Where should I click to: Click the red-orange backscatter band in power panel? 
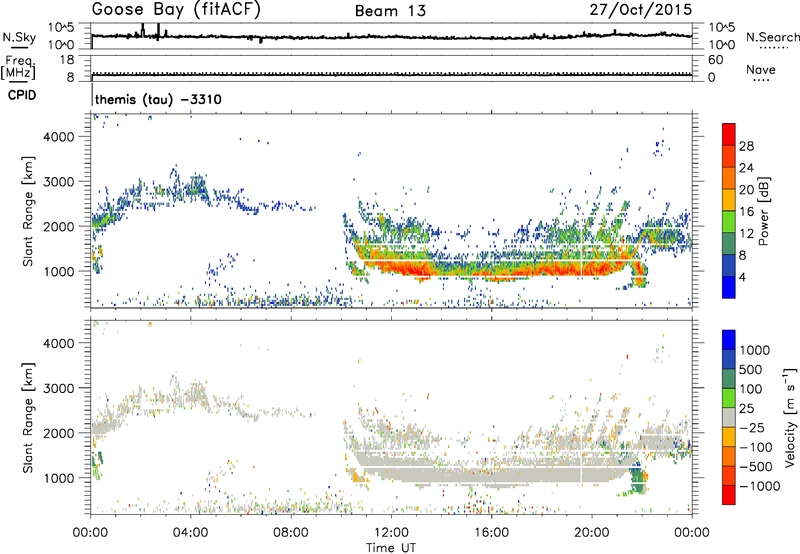coord(495,269)
